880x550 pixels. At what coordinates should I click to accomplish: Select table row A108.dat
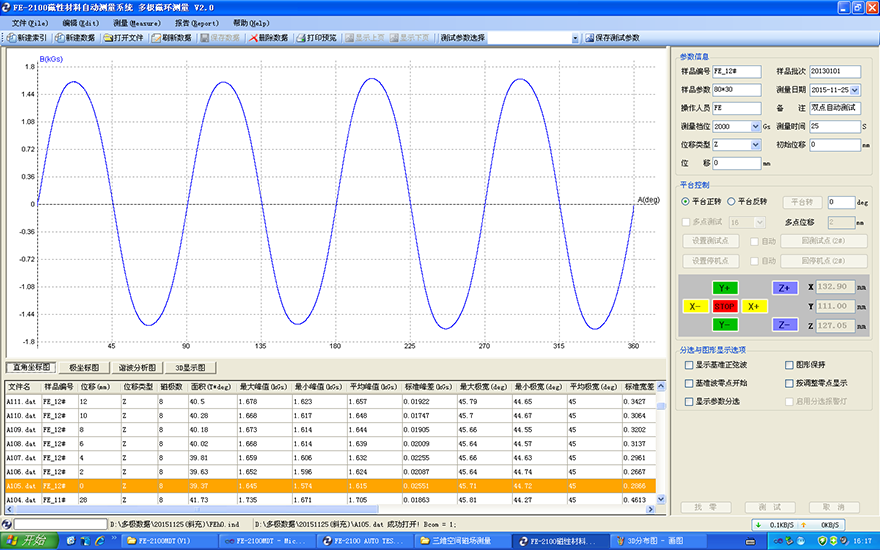click(x=331, y=444)
